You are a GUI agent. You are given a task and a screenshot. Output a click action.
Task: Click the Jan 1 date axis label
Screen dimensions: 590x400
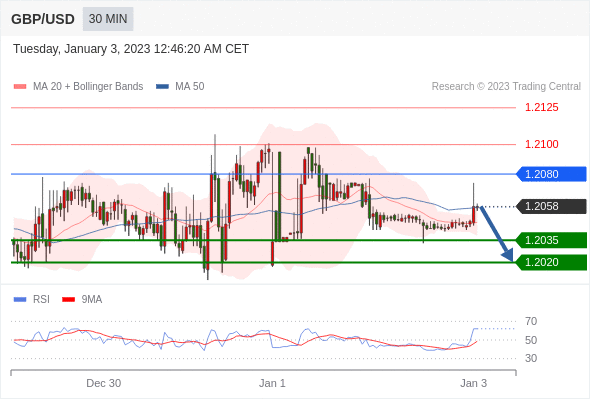(272, 383)
